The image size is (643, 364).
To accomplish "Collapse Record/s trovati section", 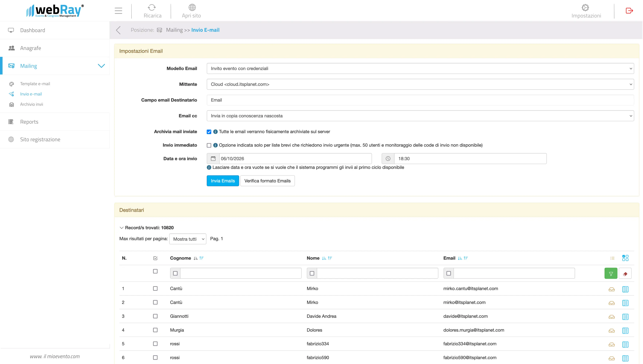I will click(121, 228).
